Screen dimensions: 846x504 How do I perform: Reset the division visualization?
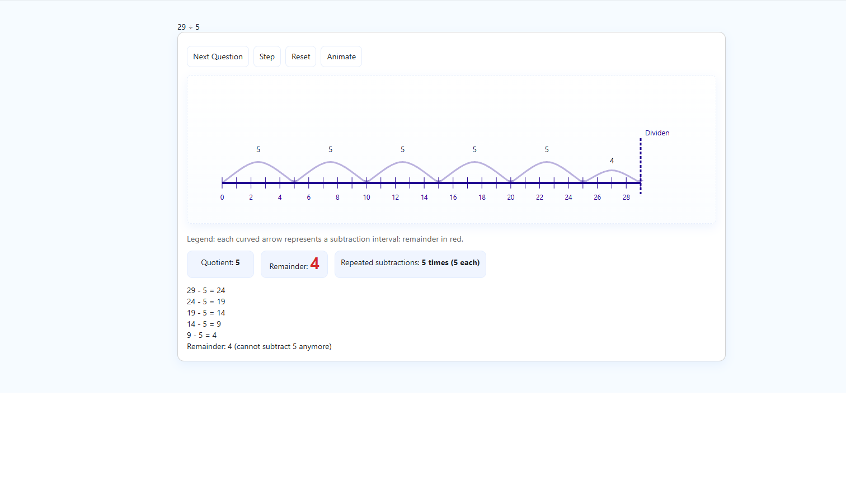(x=300, y=56)
